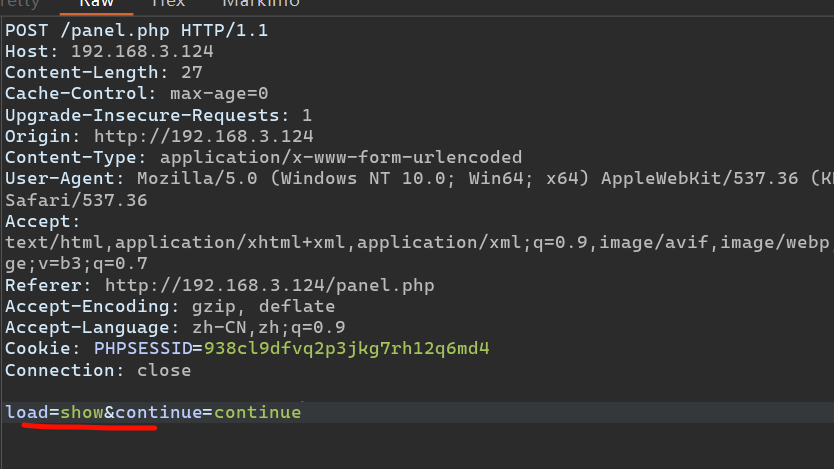Switch to the Hex tab
Viewport: 834px width, 469px height.
167,4
